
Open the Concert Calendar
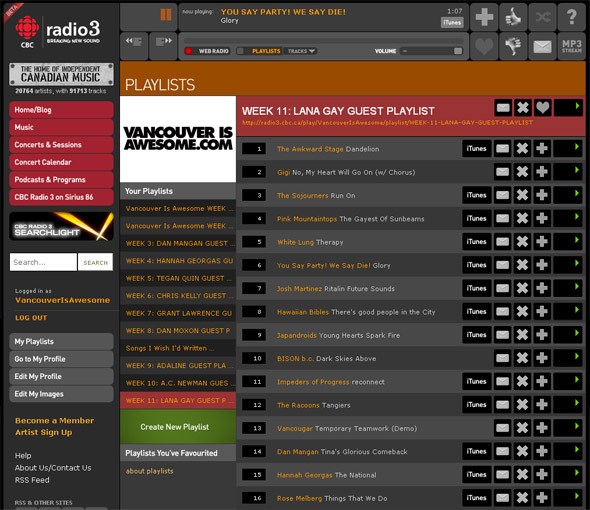coord(61,162)
